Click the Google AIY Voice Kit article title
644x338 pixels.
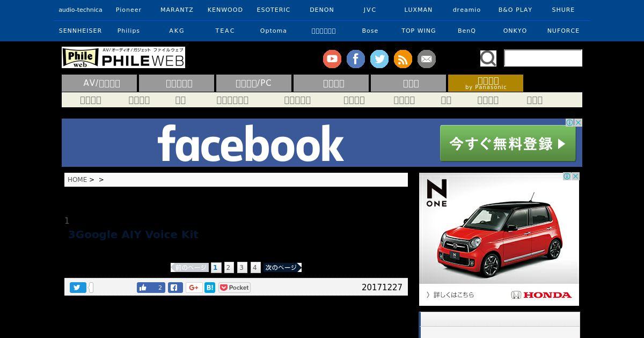coord(133,234)
